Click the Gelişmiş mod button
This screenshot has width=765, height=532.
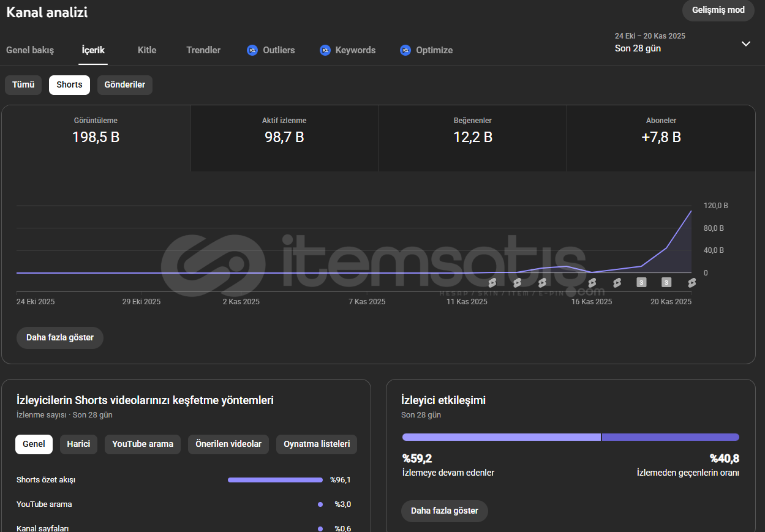pyautogui.click(x=718, y=10)
